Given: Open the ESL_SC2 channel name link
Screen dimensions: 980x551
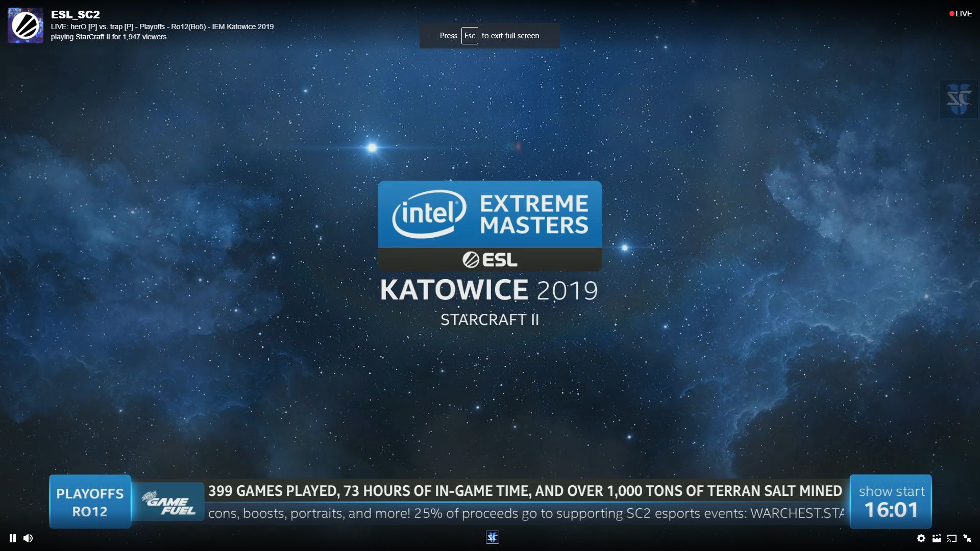Looking at the screenshot, I should click(x=75, y=15).
